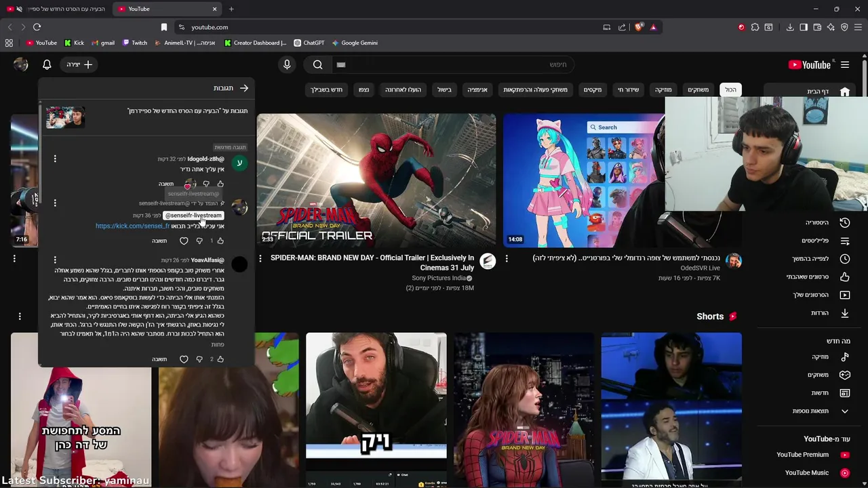
Task: Open the browser extensions puzzle icon
Action: point(755,27)
